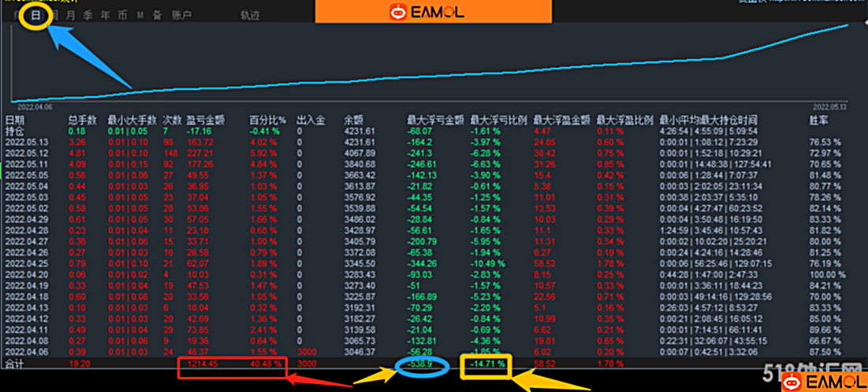Switch to the 季 (quarterly) tab
This screenshot has width=868, height=392.
[x=88, y=15]
